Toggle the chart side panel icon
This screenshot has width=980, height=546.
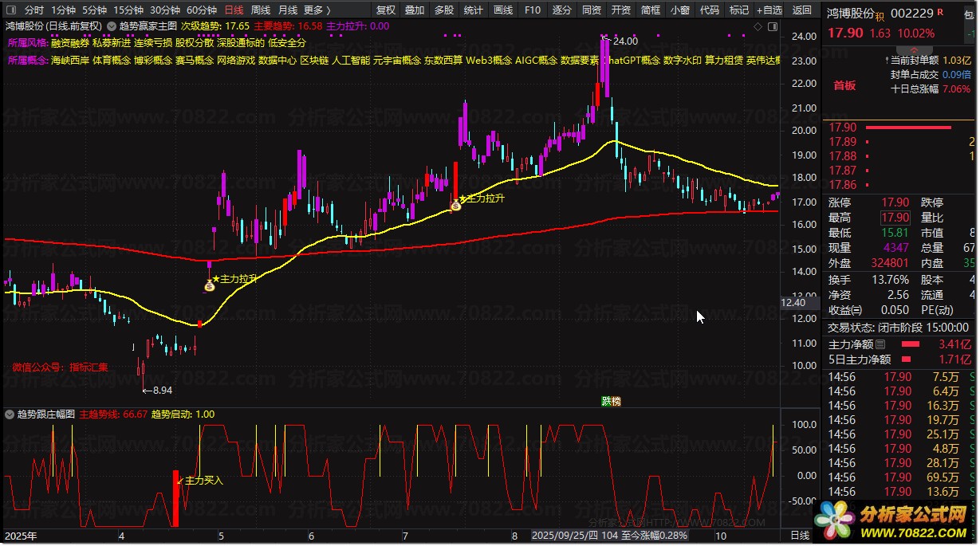point(772,26)
